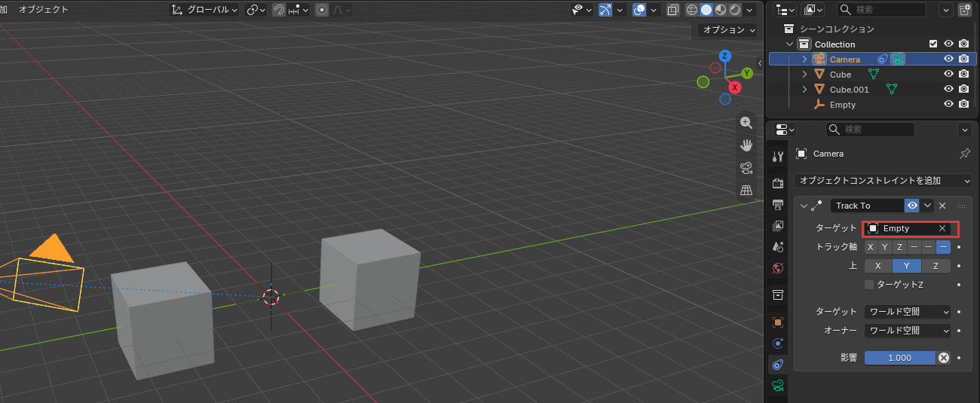
Task: Toggle Cube.001 visibility eye
Action: tap(949, 89)
